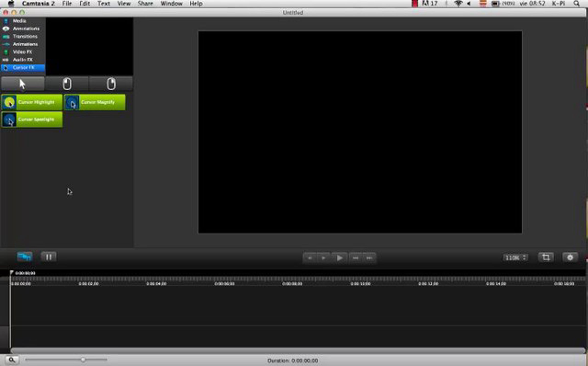Select the left mouse click effects tab
This screenshot has height=366, width=588.
tap(67, 84)
